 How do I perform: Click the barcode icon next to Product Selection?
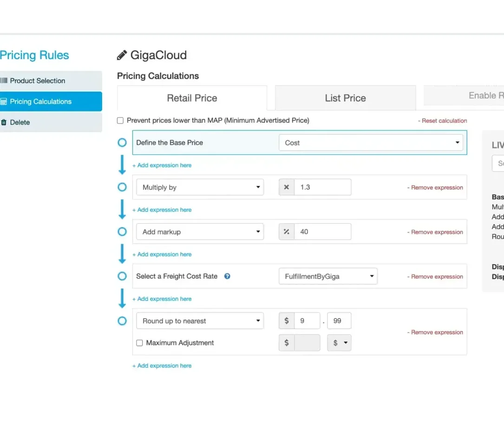point(4,81)
